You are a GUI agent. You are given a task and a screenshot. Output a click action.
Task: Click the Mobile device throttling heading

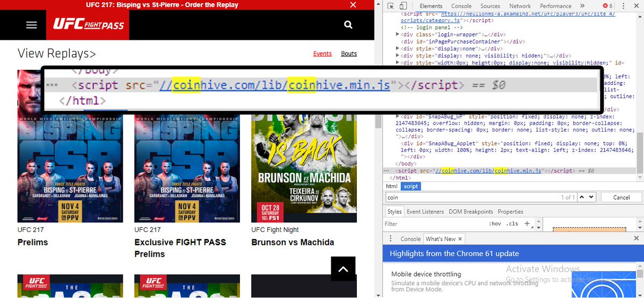tap(426, 274)
